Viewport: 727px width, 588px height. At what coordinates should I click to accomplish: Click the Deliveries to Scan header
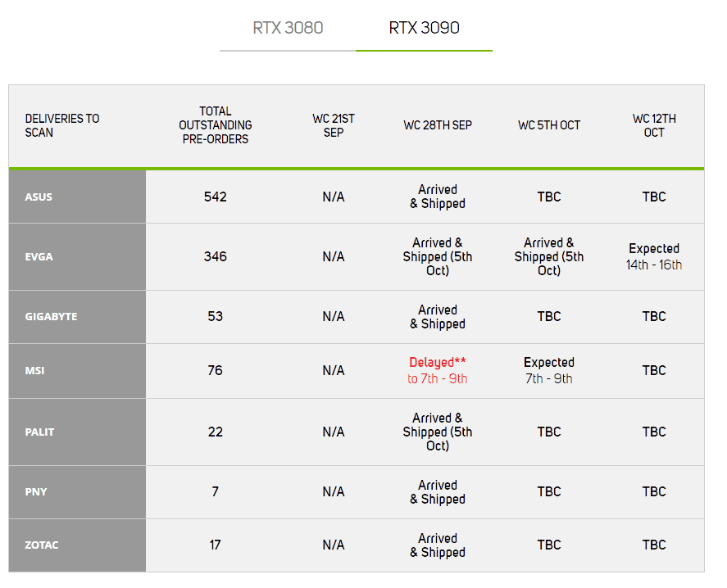tap(62, 125)
